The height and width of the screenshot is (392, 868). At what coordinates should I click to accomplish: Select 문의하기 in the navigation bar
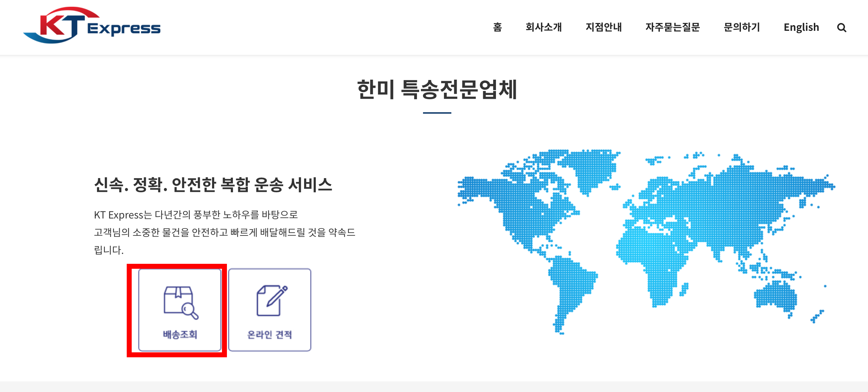pyautogui.click(x=742, y=27)
